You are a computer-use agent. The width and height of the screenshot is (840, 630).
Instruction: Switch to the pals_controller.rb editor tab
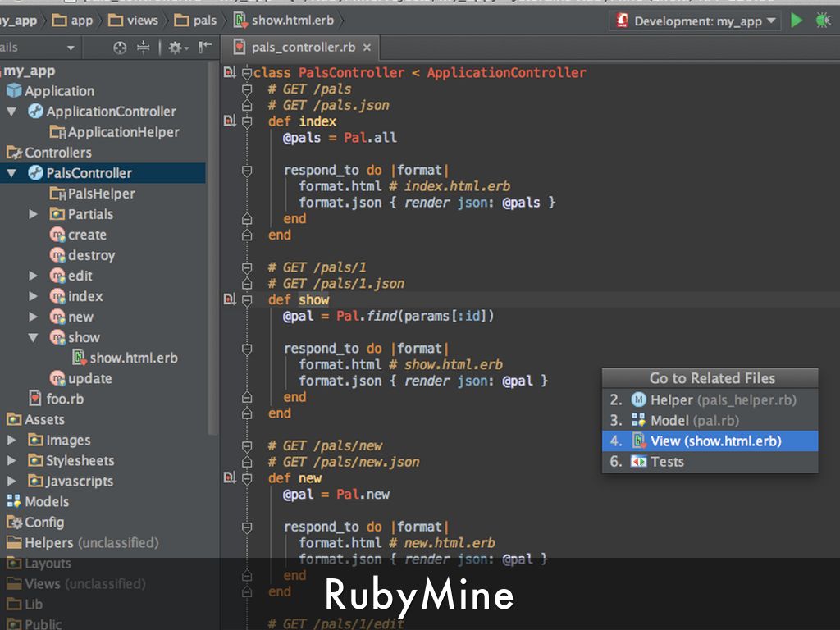[303, 48]
